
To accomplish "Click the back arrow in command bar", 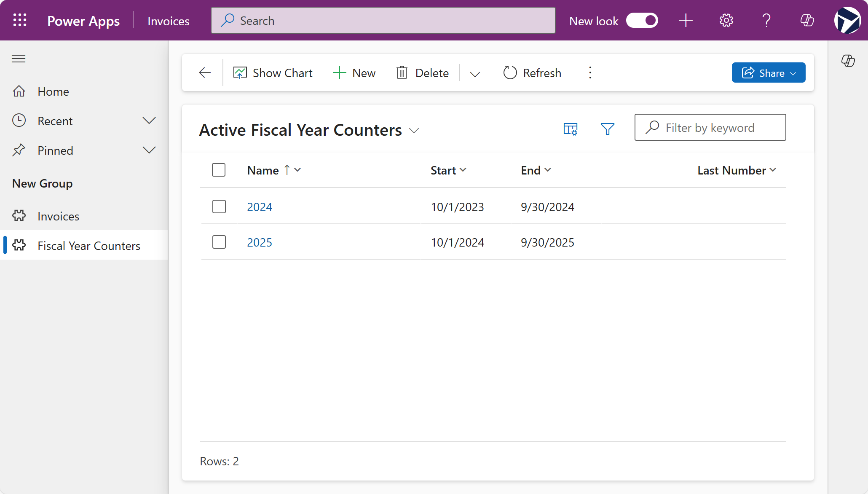I will coord(205,73).
